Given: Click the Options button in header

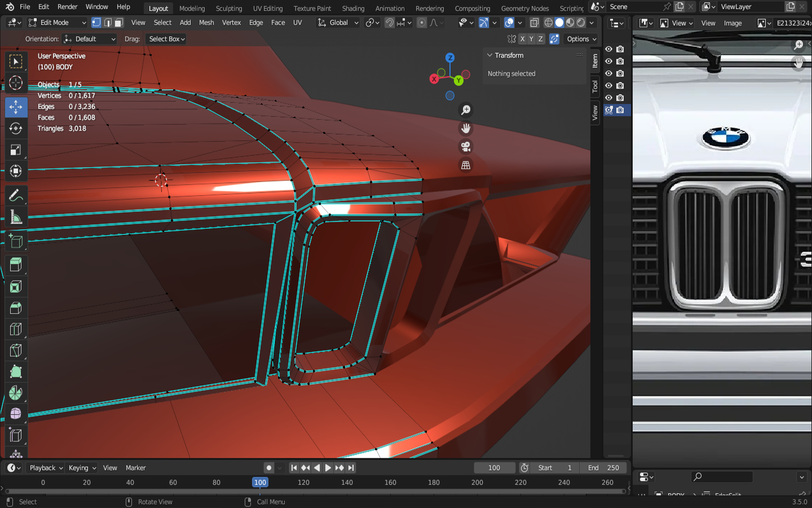Looking at the screenshot, I should click(x=581, y=39).
